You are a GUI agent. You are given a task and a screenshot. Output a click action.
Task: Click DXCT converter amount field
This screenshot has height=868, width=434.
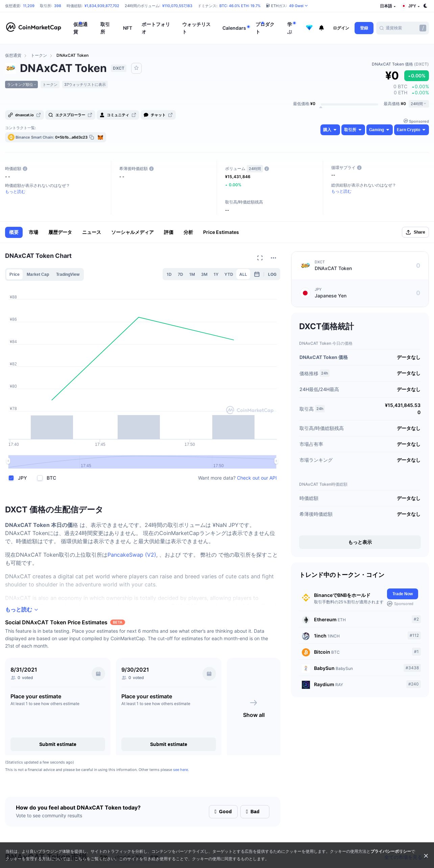418,266
